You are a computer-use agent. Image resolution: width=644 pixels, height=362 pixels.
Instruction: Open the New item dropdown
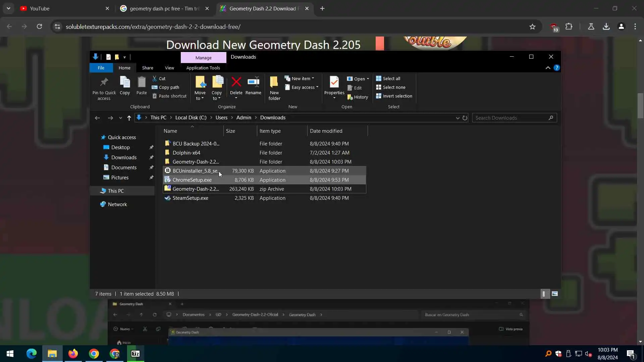301,78
